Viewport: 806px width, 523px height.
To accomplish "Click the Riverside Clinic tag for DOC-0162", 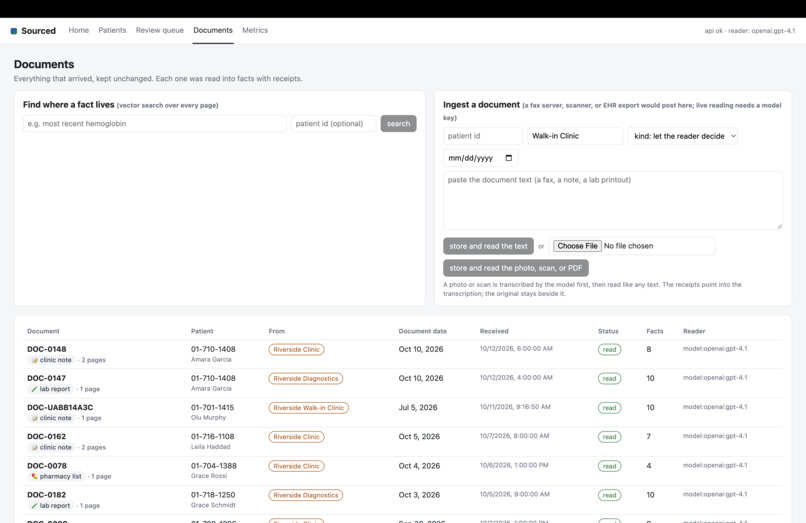I will [x=296, y=437].
